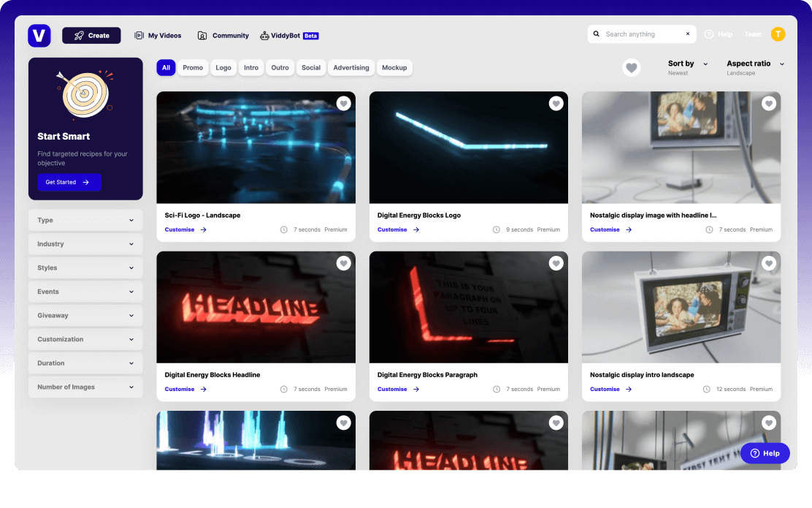Open ViddyBot Beta
The height and width of the screenshot is (508, 812).
pos(289,35)
